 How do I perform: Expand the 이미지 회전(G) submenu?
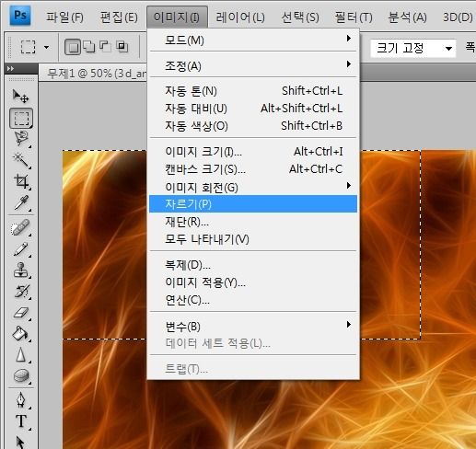pos(253,187)
